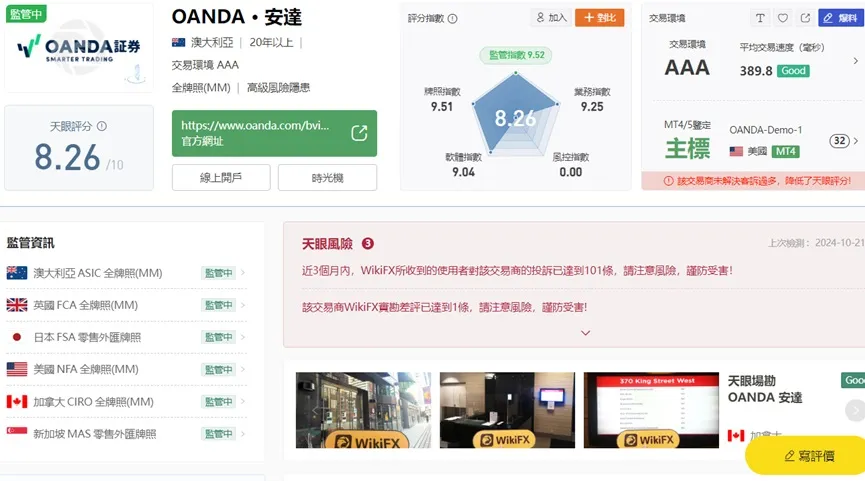
Task: Open the OANDA official website link
Action: 274,133
